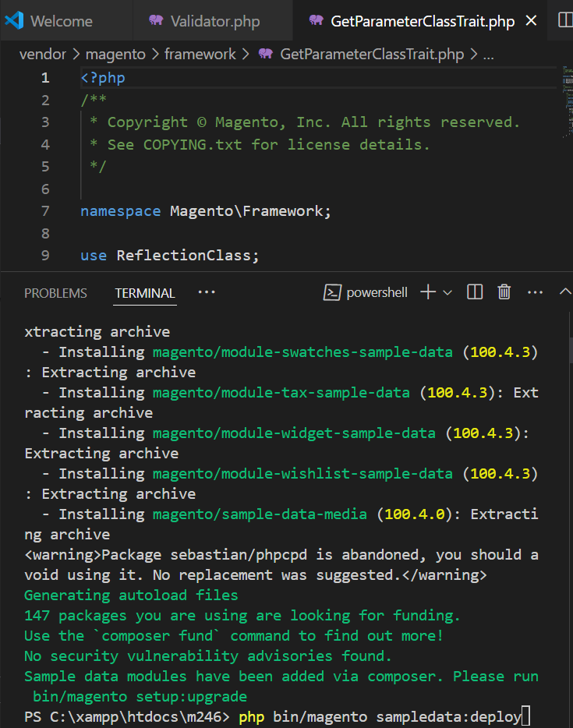573x728 pixels.
Task: Click the PHP icon in the breadcrumb bar
Action: tap(265, 55)
